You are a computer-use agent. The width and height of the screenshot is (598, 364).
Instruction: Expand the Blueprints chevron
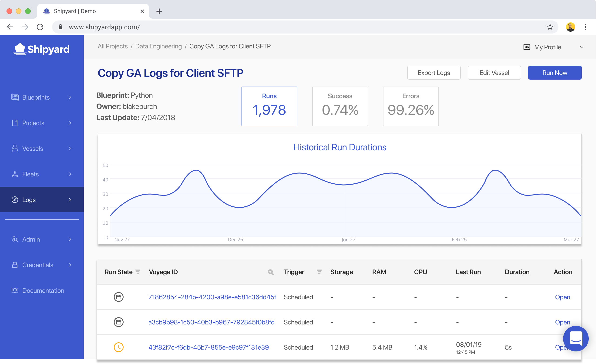[70, 97]
